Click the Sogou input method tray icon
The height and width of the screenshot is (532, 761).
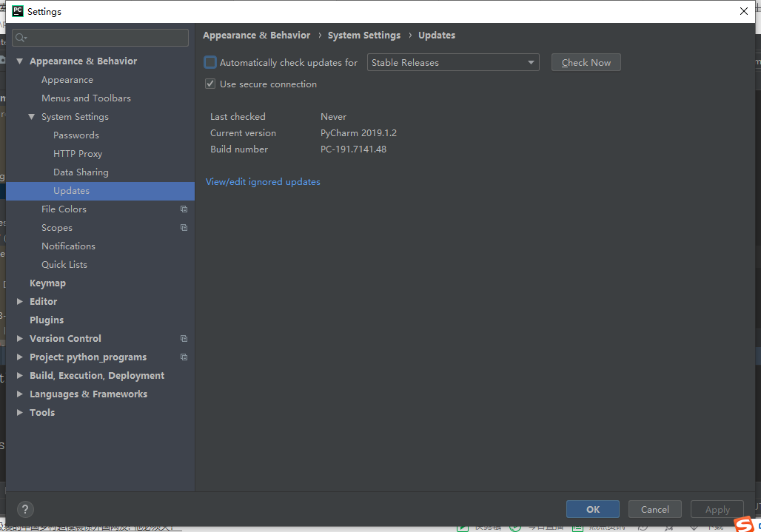tap(744, 525)
